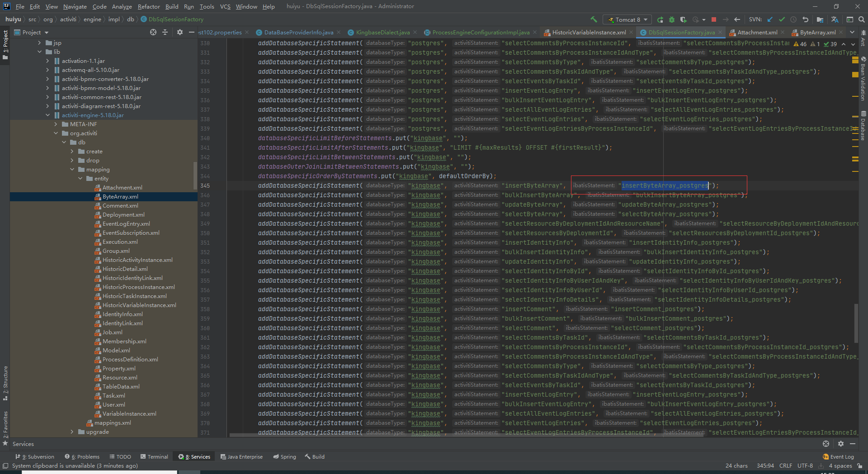868x474 pixels.
Task: Open the Tomcat 8 run configuration dropdown
Action: click(x=627, y=19)
